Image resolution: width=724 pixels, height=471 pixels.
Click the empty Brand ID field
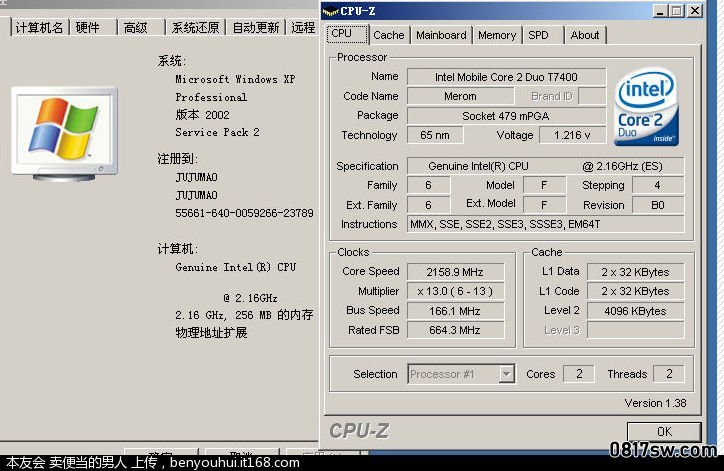(x=592, y=96)
